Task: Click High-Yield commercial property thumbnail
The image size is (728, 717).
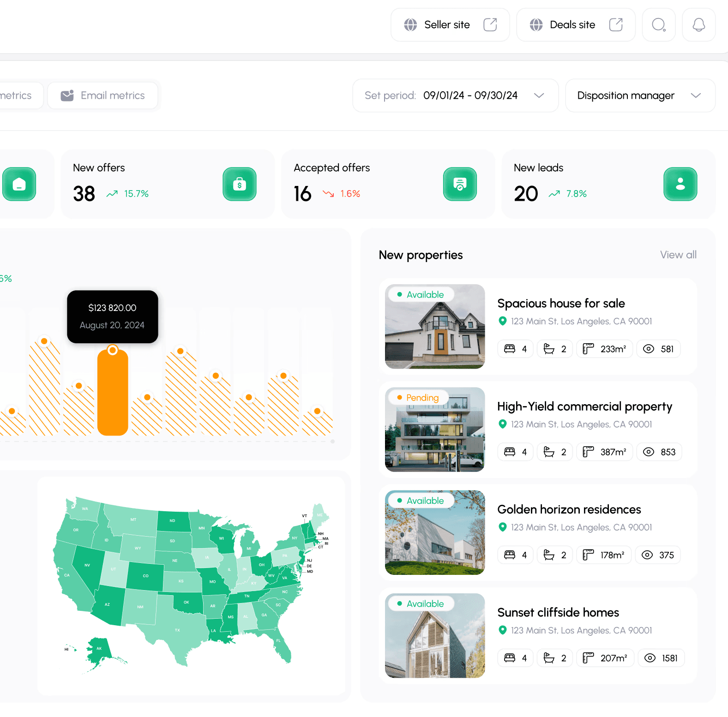Action: (x=435, y=430)
